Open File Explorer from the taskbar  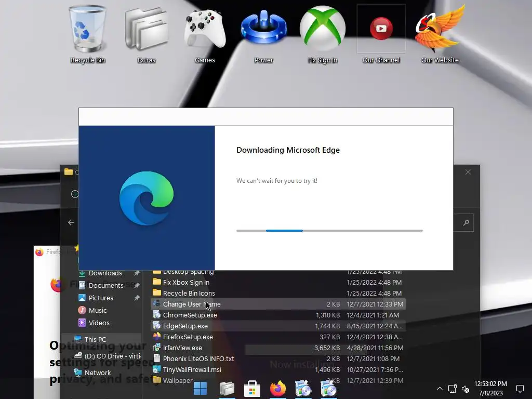227,389
